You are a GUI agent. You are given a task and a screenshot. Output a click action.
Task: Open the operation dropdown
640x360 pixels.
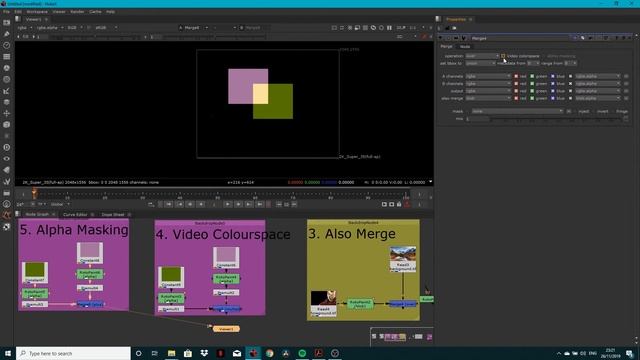tap(482, 56)
